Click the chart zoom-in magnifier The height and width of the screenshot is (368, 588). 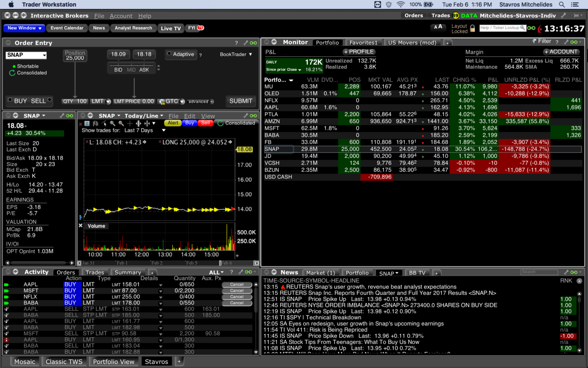click(x=113, y=123)
